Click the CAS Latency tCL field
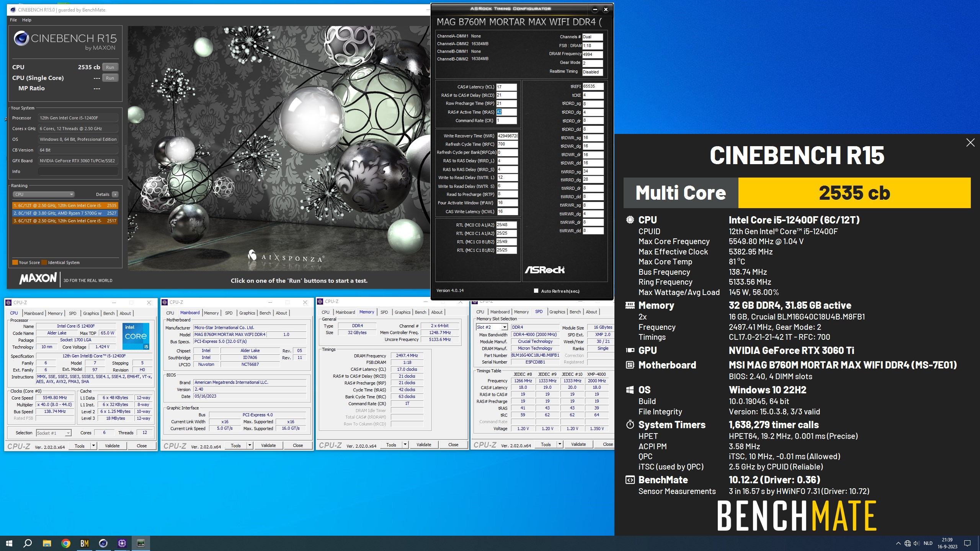This screenshot has height=551, width=980. point(506,87)
